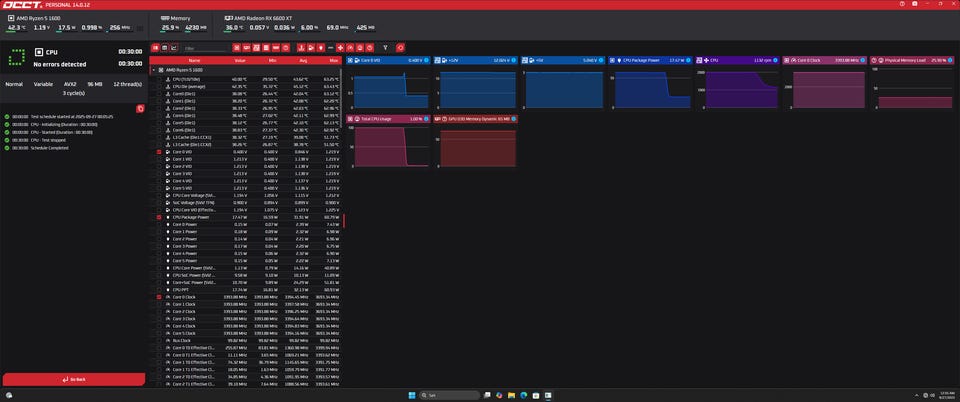Click the AMD Radeon RX 6600 XT header label

click(x=263, y=18)
